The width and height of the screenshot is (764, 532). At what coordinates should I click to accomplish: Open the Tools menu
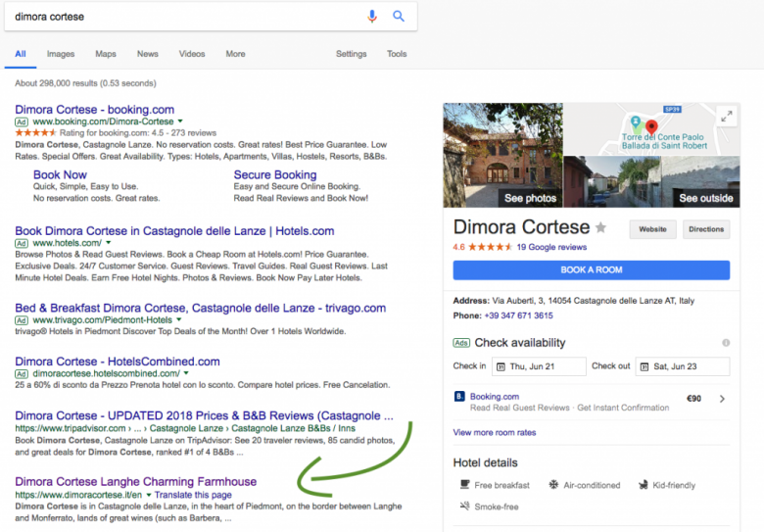tap(397, 54)
